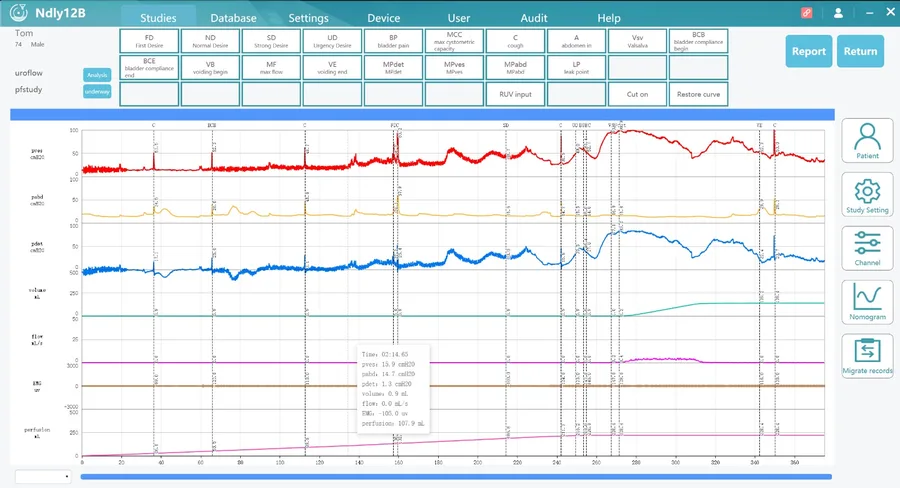Open the Studies tab

(158, 18)
